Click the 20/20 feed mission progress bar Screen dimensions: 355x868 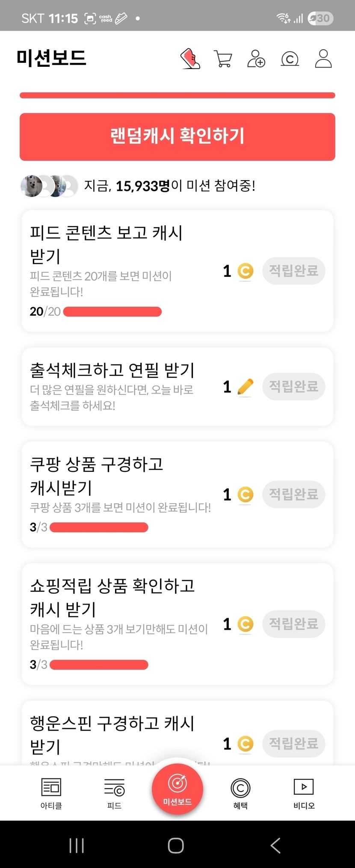[112, 312]
